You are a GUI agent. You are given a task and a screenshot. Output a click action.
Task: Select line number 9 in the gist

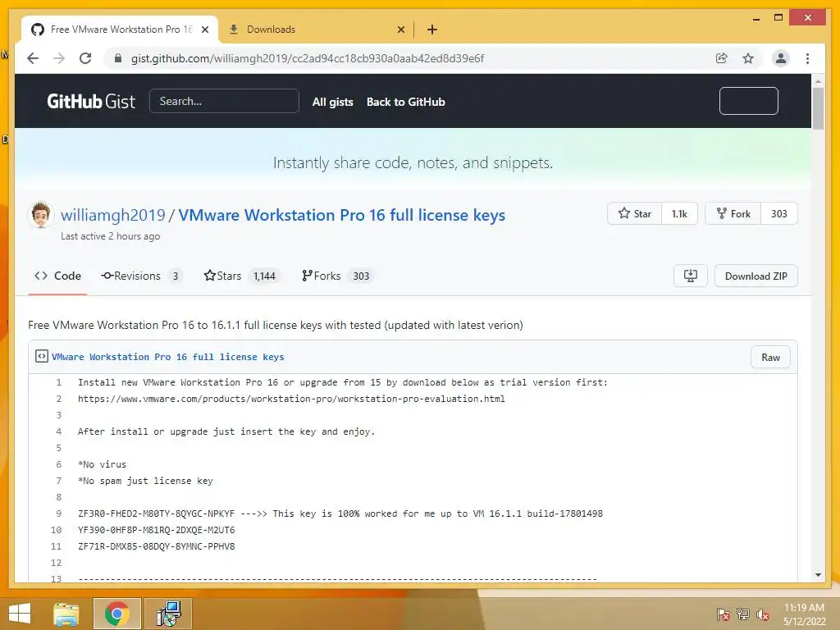click(58, 514)
